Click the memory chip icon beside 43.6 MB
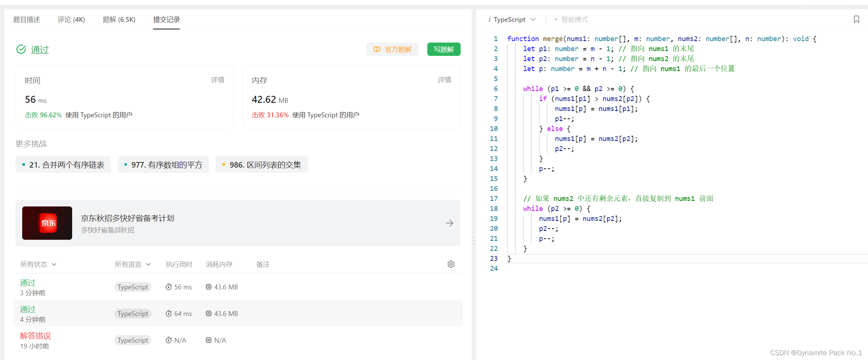 pyautogui.click(x=209, y=287)
